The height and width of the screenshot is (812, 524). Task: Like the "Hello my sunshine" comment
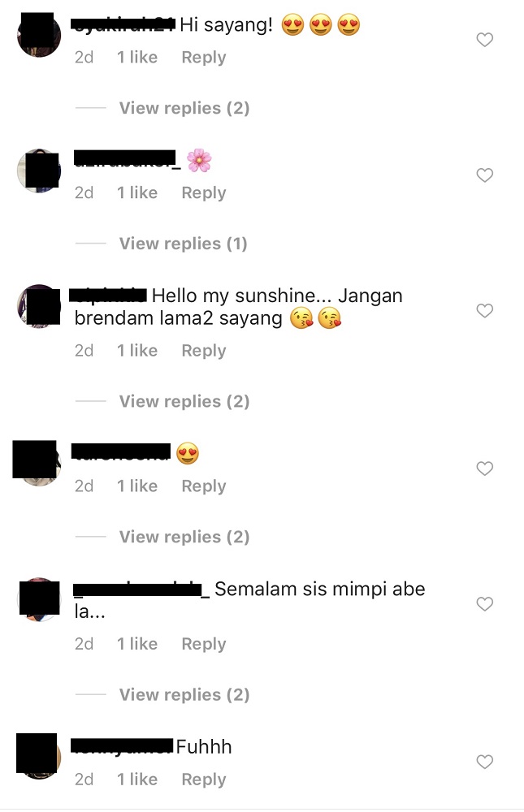click(x=484, y=310)
